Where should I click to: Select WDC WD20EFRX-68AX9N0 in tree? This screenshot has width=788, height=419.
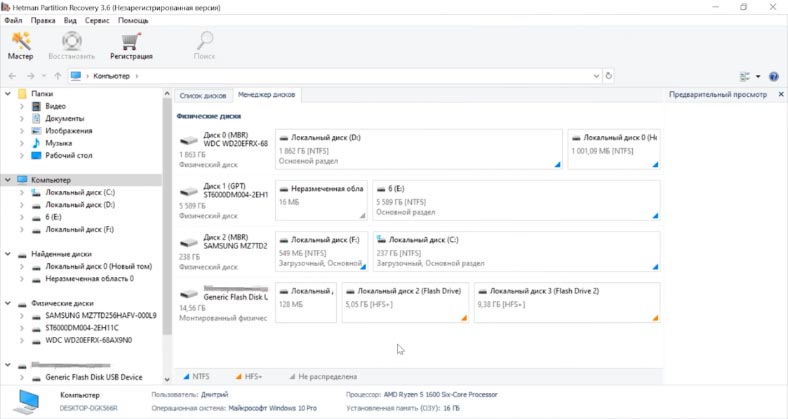point(88,341)
